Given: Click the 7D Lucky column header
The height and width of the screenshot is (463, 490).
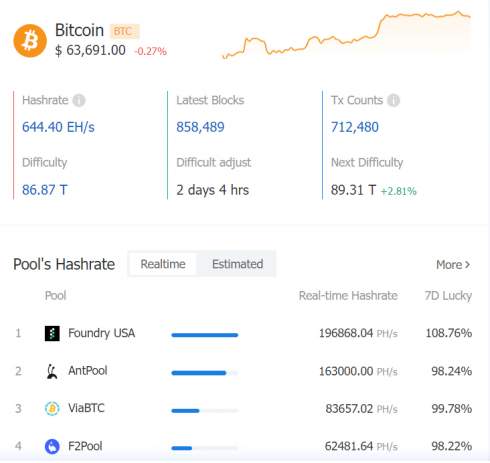Looking at the screenshot, I should tap(448, 296).
